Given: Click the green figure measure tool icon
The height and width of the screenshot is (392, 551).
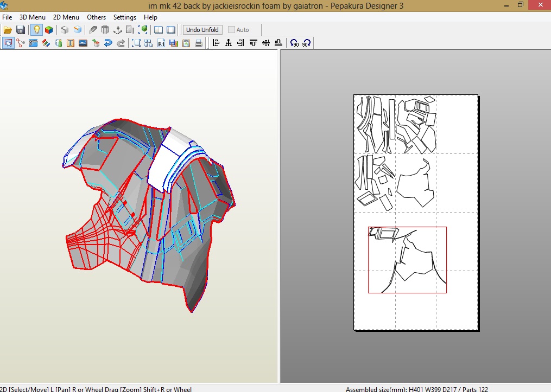Looking at the screenshot, I should tap(58, 43).
